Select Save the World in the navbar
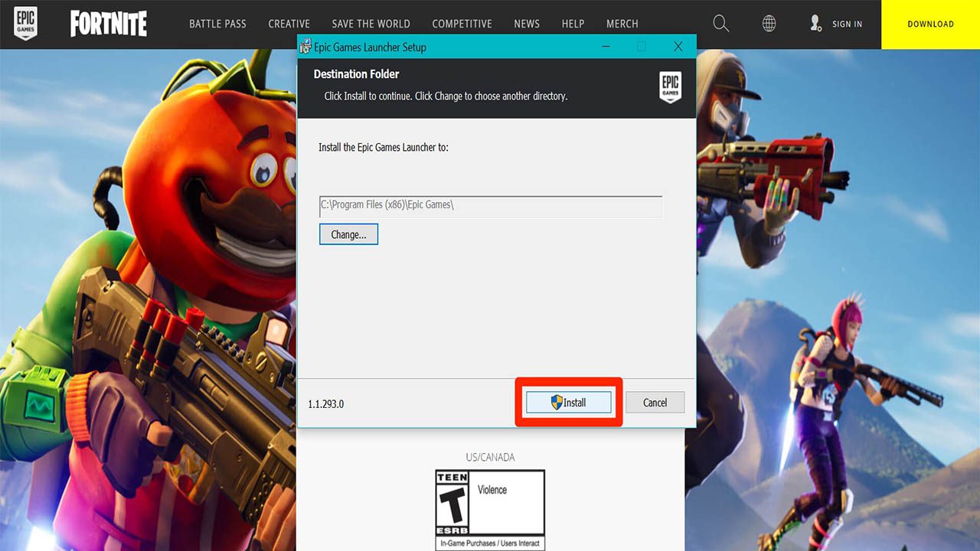 (371, 24)
